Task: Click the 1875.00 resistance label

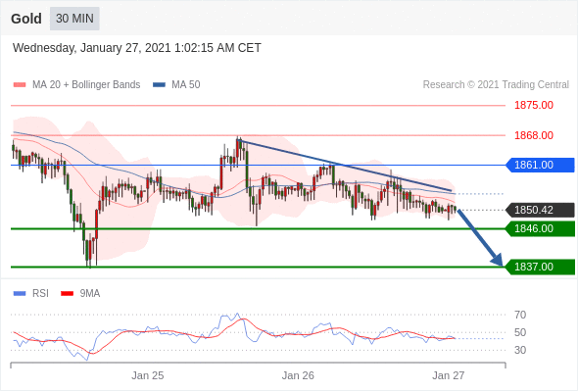Action: [534, 106]
